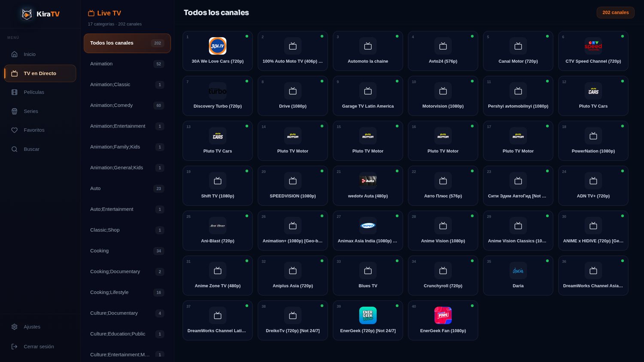The height and width of the screenshot is (362, 644).
Task: Open Inicio in the sidebar menu
Action: coord(40,54)
